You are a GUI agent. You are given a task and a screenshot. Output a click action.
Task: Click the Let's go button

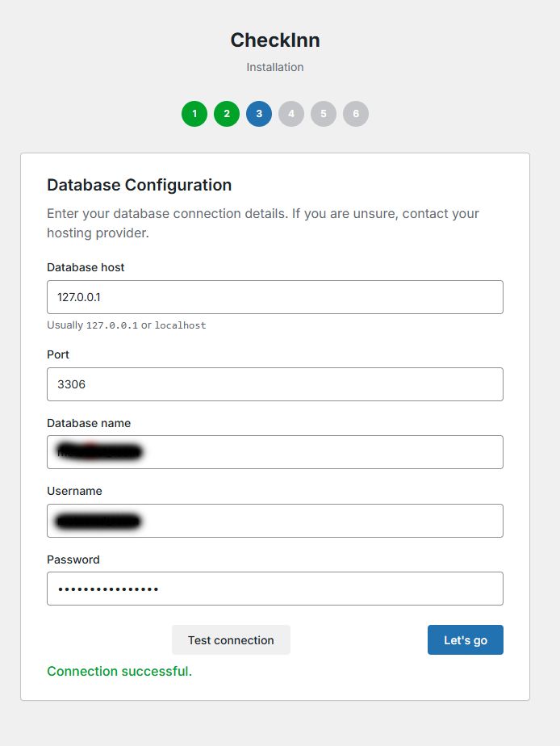coord(466,639)
